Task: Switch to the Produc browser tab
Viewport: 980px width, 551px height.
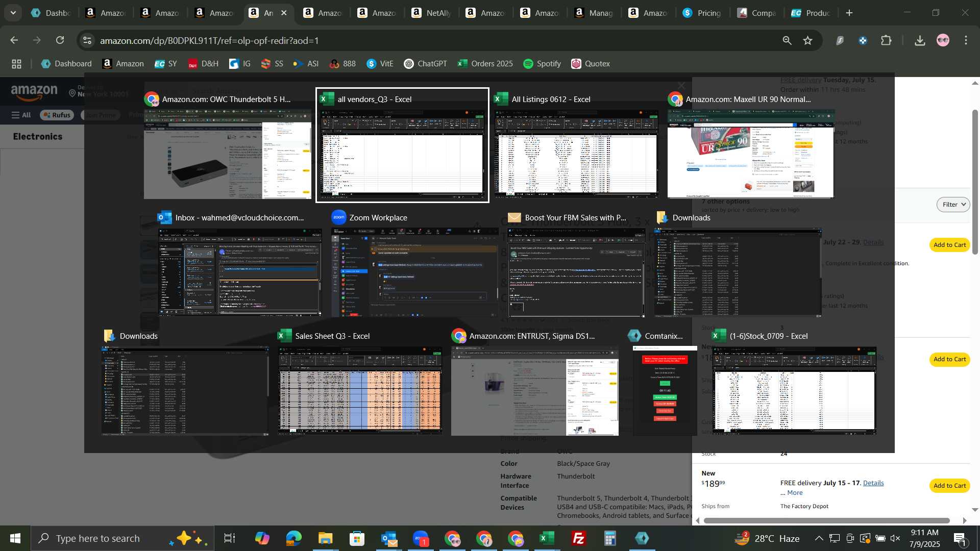Action: [811, 13]
